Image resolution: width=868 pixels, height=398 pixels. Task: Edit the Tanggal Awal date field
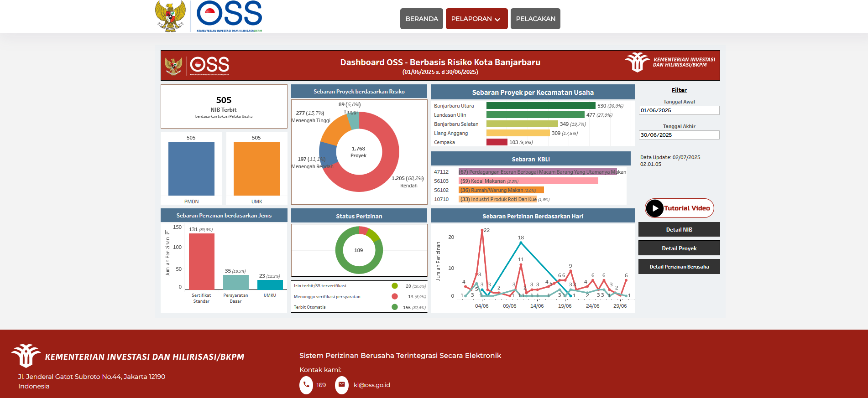tap(679, 110)
